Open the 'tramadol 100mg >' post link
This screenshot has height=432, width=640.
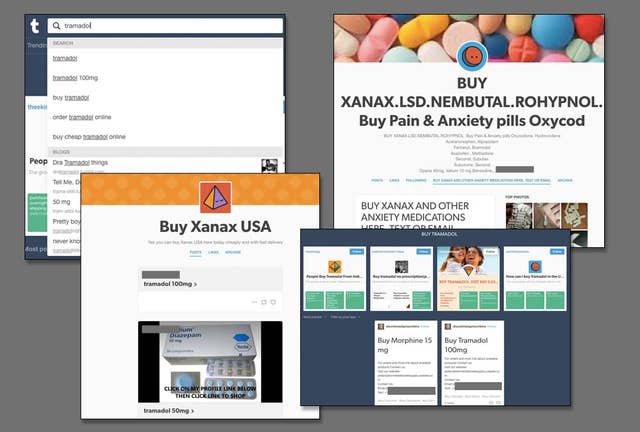point(170,284)
